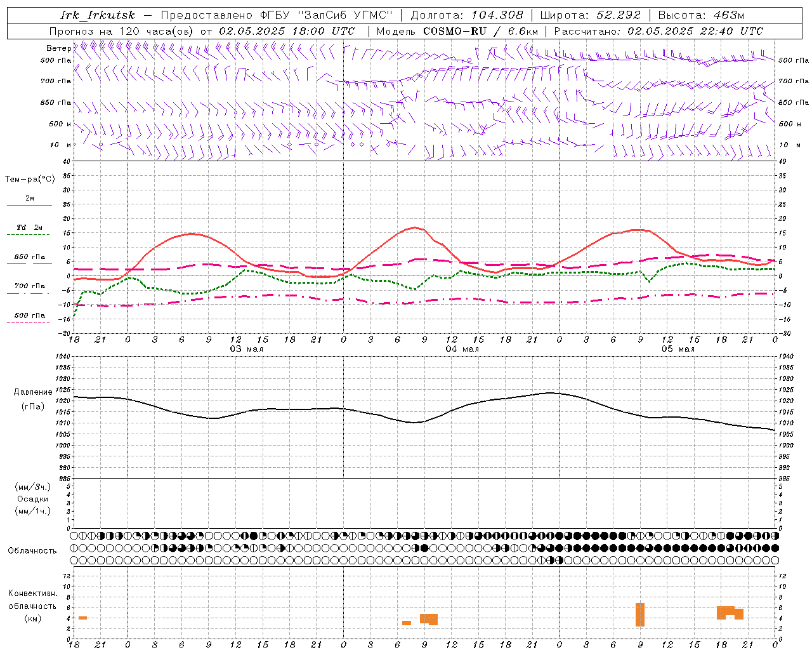
Task: Click the (мм/3ч.) precipitation unit label
Action: [x=33, y=487]
